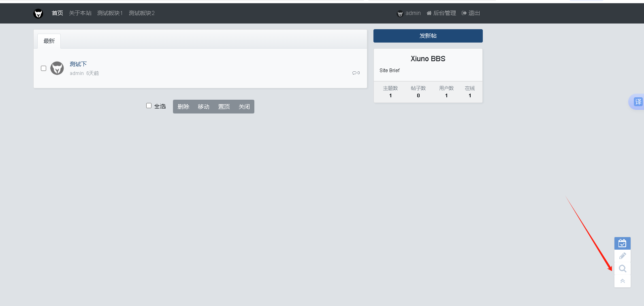This screenshot has height=306, width=644.
Task: Open the 测试板块1 forum section
Action: click(x=110, y=13)
